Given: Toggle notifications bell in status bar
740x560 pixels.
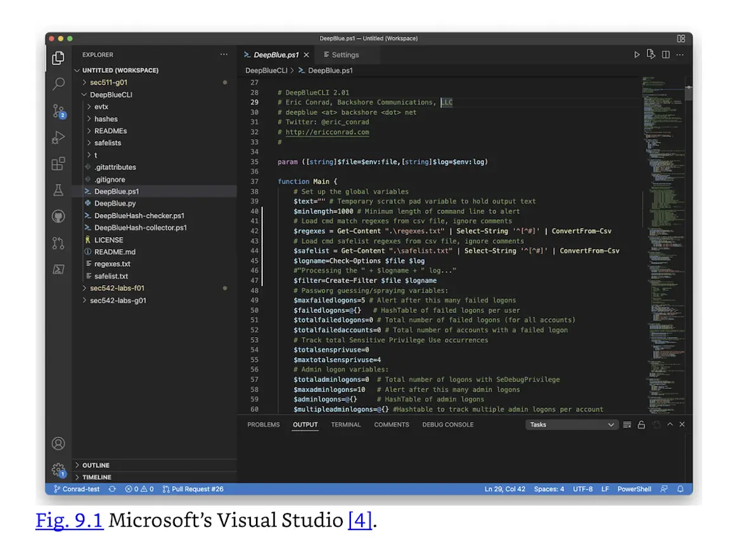Looking at the screenshot, I should (x=680, y=489).
